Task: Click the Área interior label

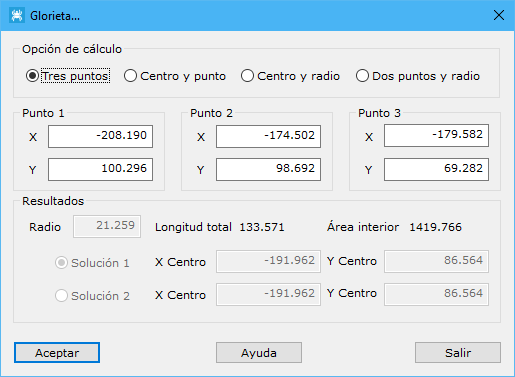Action: coord(363,227)
